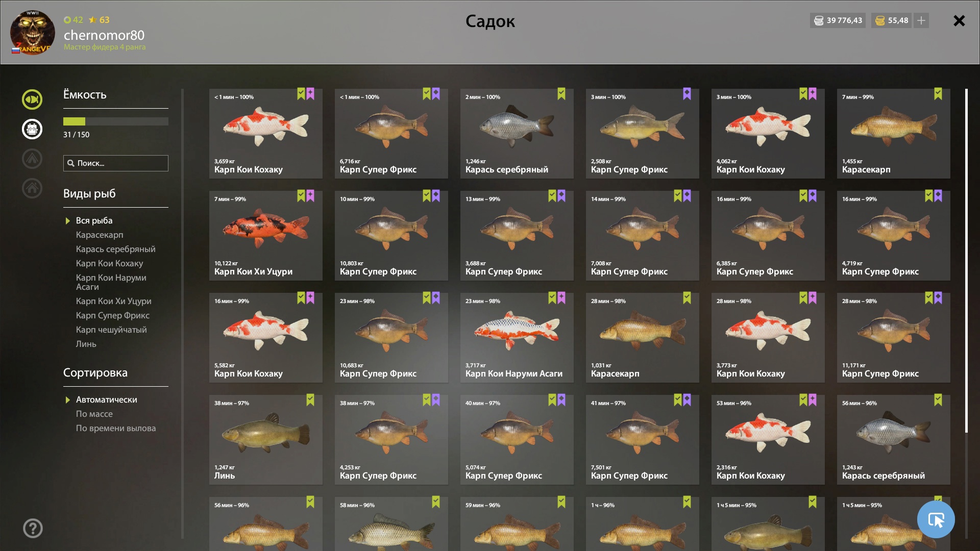Screen dimensions: 980x551
Task: Sort by По массе option
Action: pyautogui.click(x=94, y=414)
